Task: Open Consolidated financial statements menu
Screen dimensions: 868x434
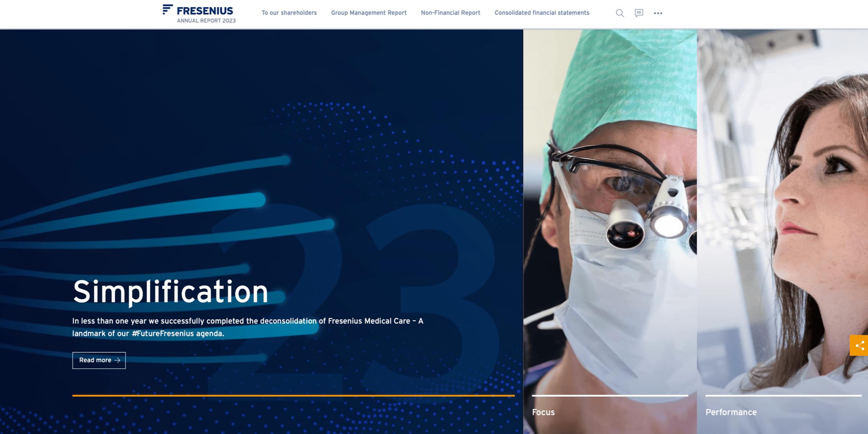Action: [542, 13]
